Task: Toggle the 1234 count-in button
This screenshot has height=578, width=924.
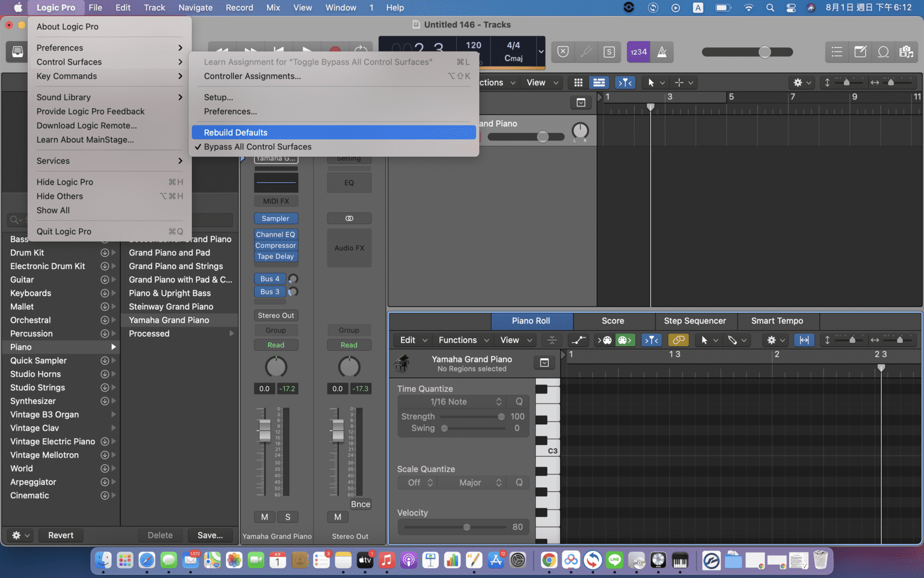Action: point(639,52)
